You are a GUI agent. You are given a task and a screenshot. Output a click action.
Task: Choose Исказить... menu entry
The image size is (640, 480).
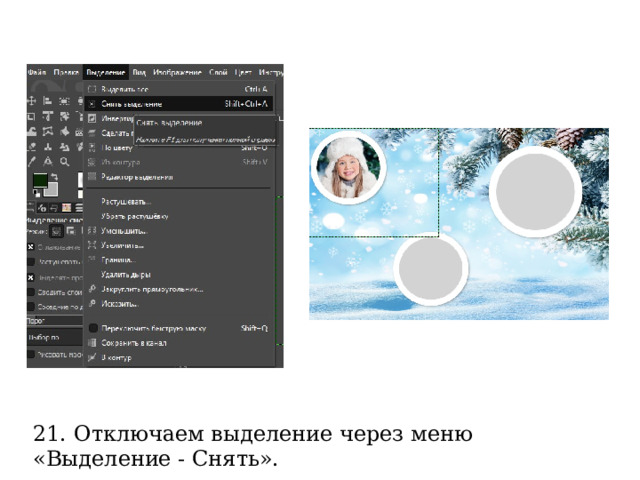point(178,304)
